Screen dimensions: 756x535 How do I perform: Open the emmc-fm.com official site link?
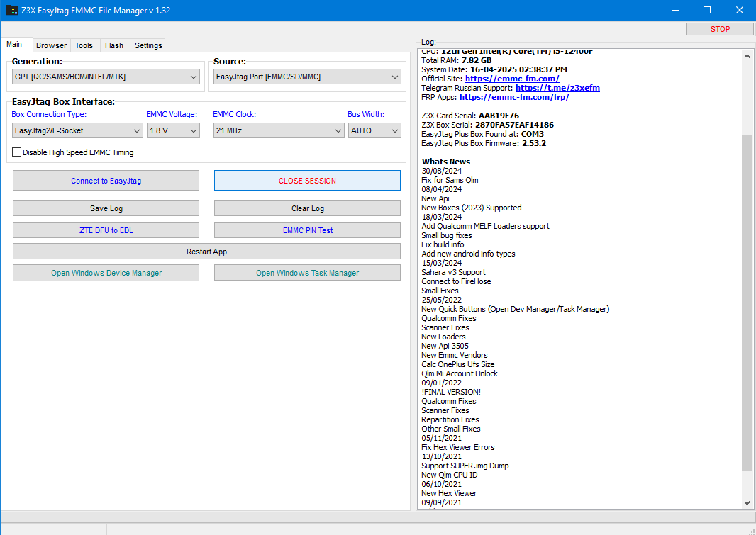click(x=512, y=79)
